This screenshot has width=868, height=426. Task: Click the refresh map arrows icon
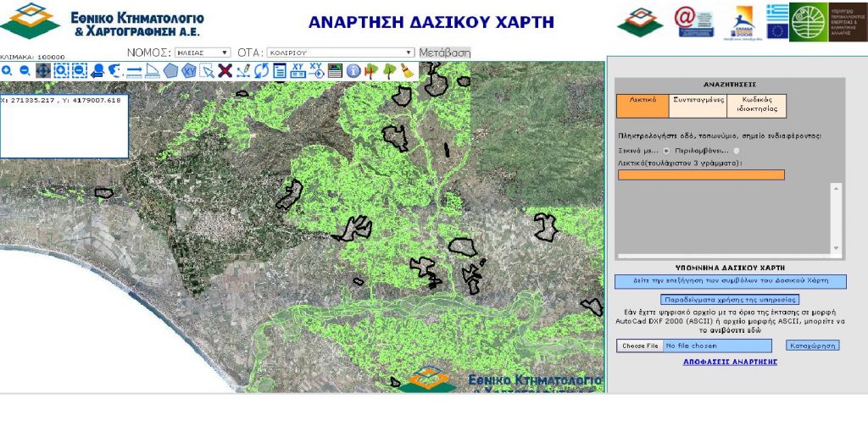click(261, 71)
